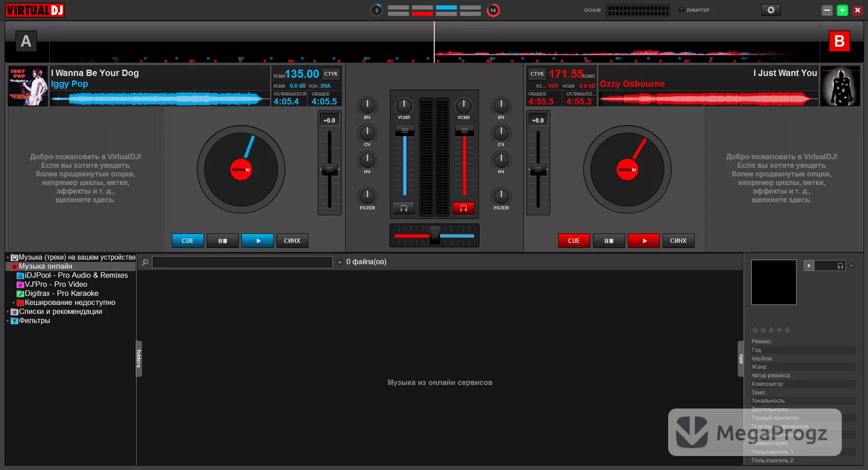This screenshot has height=470, width=868.
Task: Sync deck B with the СИНХ button
Action: (678, 241)
